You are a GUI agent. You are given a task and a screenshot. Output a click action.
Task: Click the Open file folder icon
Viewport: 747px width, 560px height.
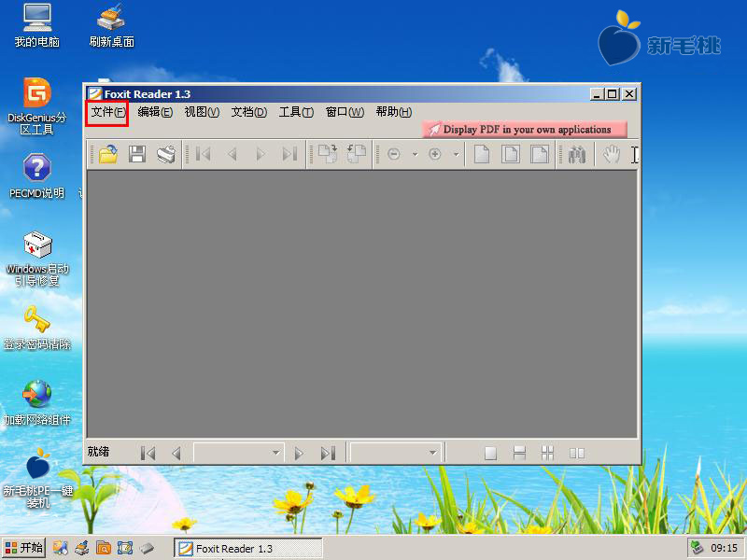point(108,154)
